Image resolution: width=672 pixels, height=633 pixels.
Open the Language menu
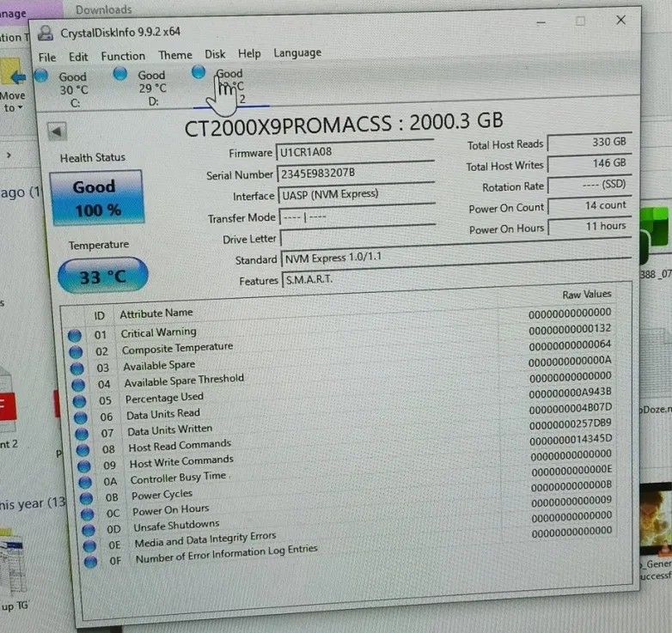click(x=297, y=52)
